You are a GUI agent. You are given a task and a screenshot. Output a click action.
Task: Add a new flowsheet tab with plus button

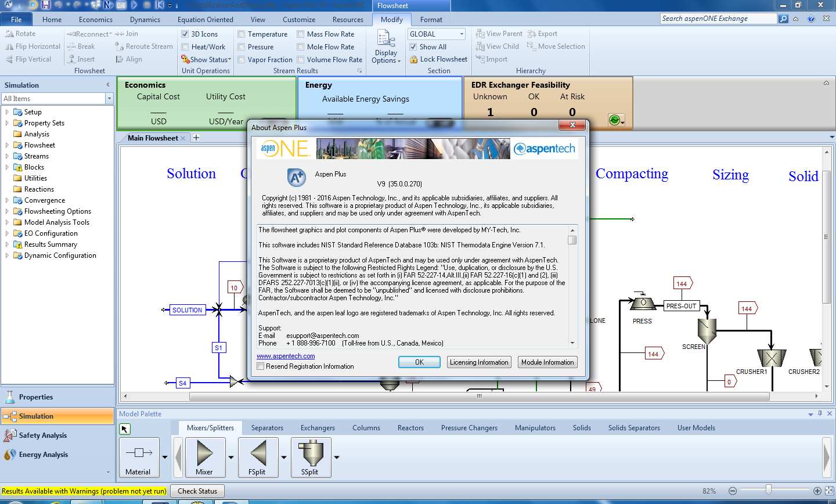click(x=196, y=138)
